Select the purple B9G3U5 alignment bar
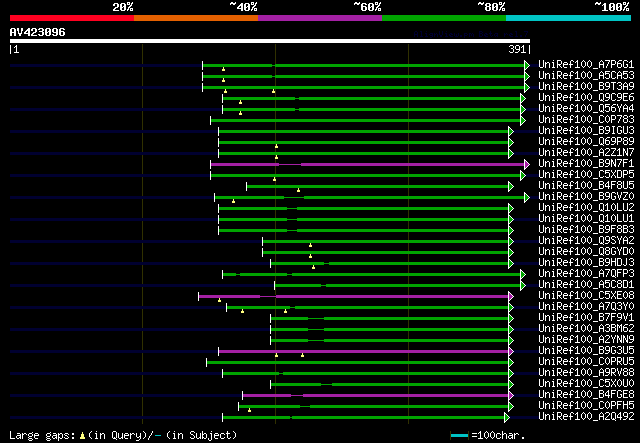640x443 pixels. tap(364, 352)
